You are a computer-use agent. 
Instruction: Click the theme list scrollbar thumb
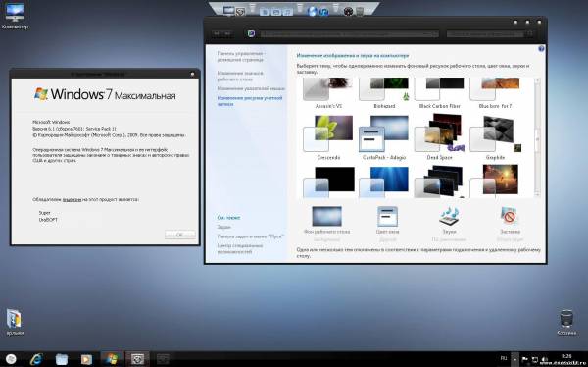click(x=537, y=139)
